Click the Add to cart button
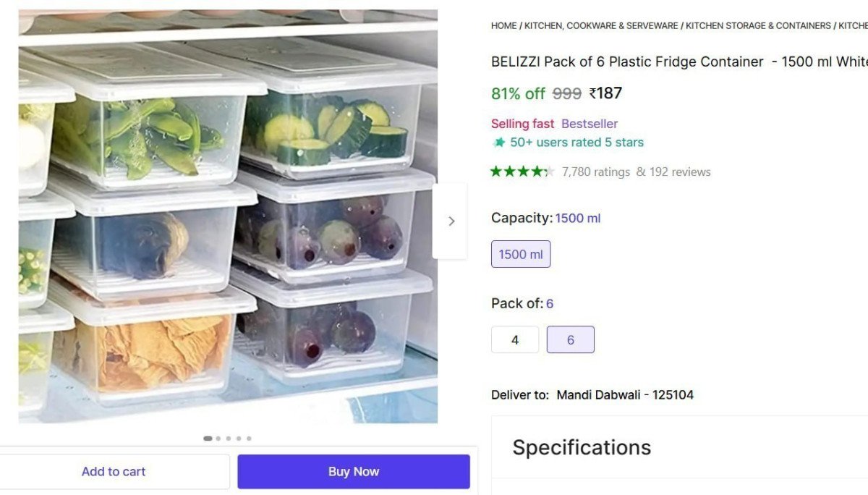Screen dimensions: 868x495 pyautogui.click(x=114, y=471)
